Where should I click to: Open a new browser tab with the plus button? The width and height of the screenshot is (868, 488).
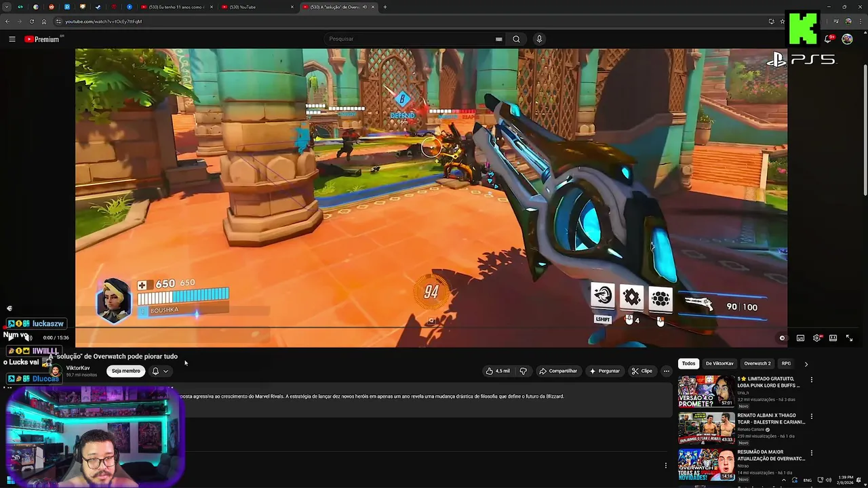click(385, 7)
